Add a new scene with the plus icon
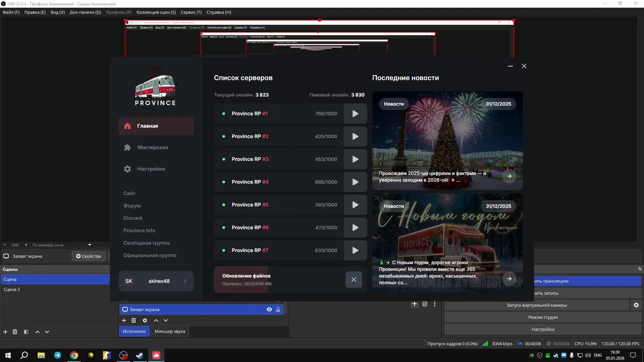 (6, 332)
